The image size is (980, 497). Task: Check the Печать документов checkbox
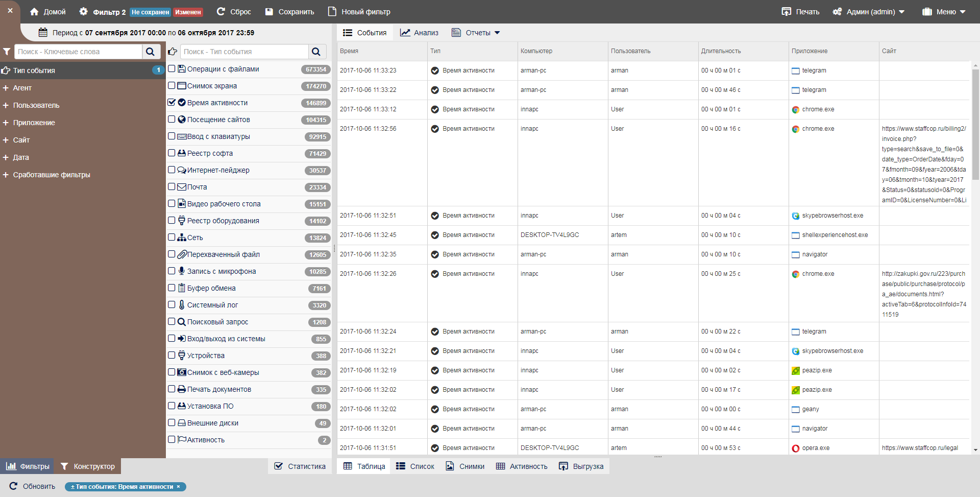(x=172, y=389)
